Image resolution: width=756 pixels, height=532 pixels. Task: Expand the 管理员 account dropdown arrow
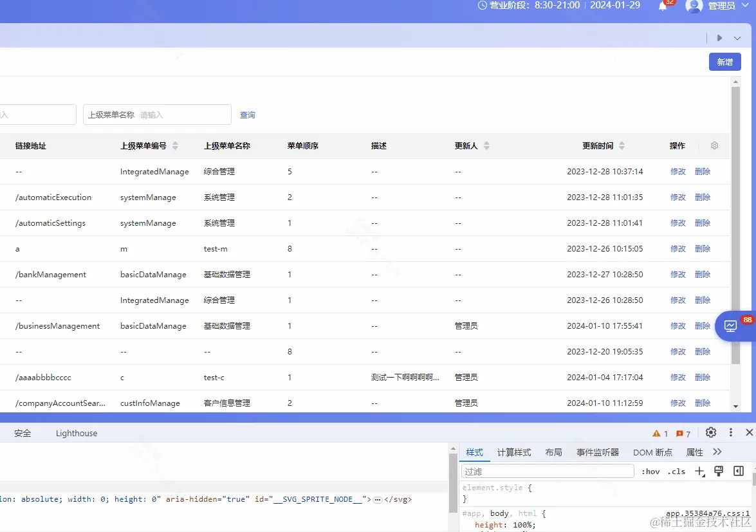745,5
